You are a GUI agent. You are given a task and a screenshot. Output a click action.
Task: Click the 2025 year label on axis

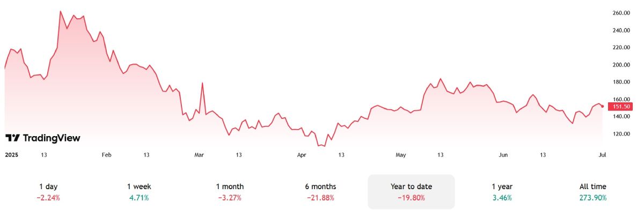11,155
